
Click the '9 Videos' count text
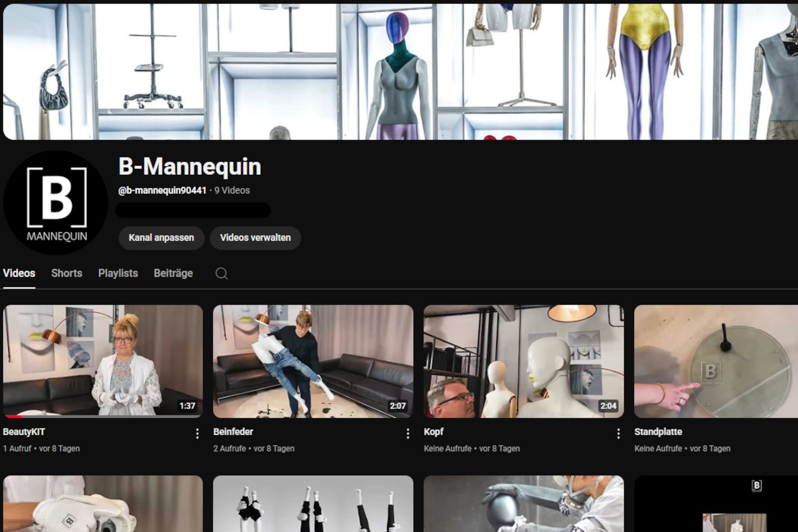[232, 190]
